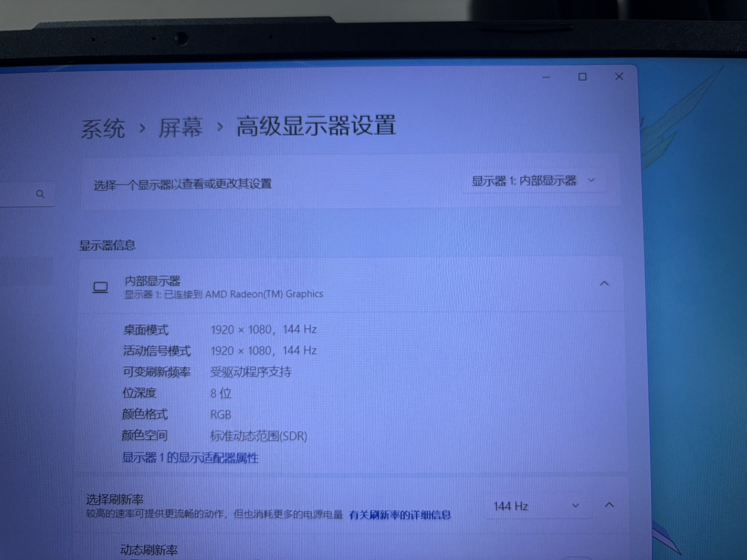Viewport: 747px width, 560px height.
Task: Click the breadcrumb arrow after 屏幕
Action: pyautogui.click(x=220, y=127)
